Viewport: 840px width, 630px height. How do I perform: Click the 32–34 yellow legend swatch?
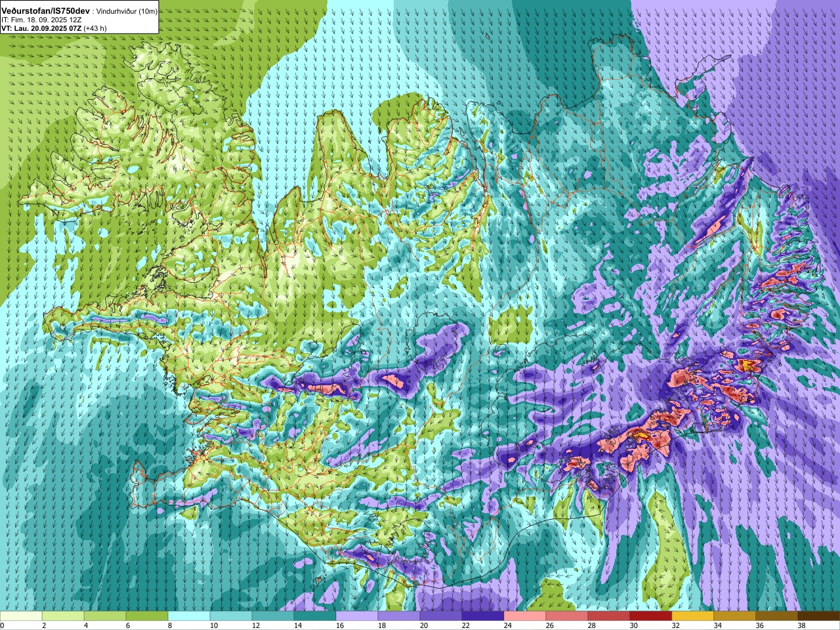693,616
